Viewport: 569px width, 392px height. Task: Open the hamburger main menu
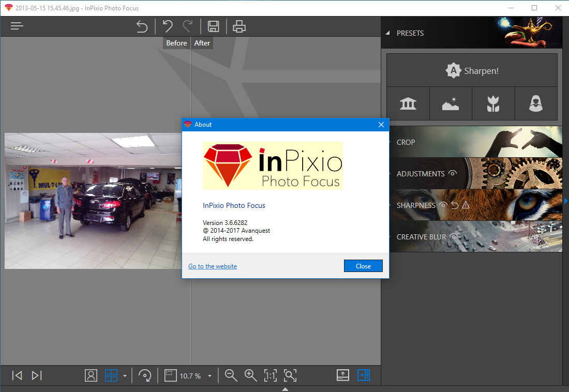point(17,26)
